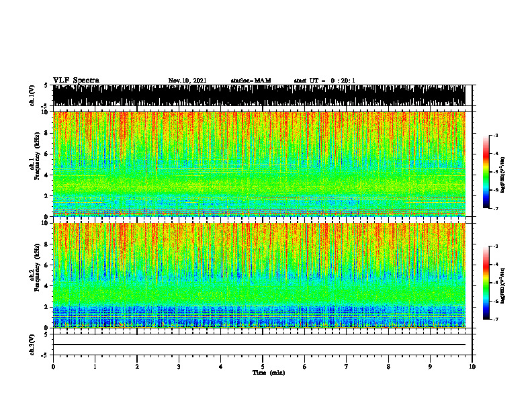Click the time axis tick label "5"
The width and height of the screenshot is (532, 411).
coord(263,367)
